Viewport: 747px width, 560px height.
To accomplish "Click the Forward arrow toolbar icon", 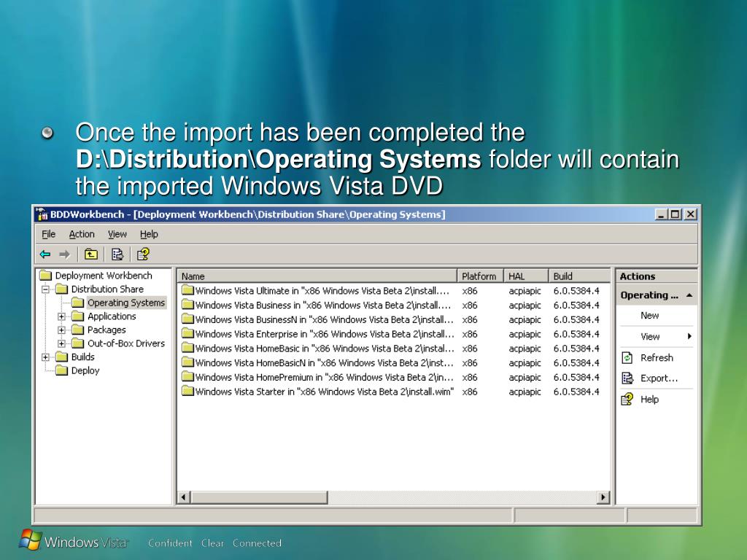I will pos(65,254).
